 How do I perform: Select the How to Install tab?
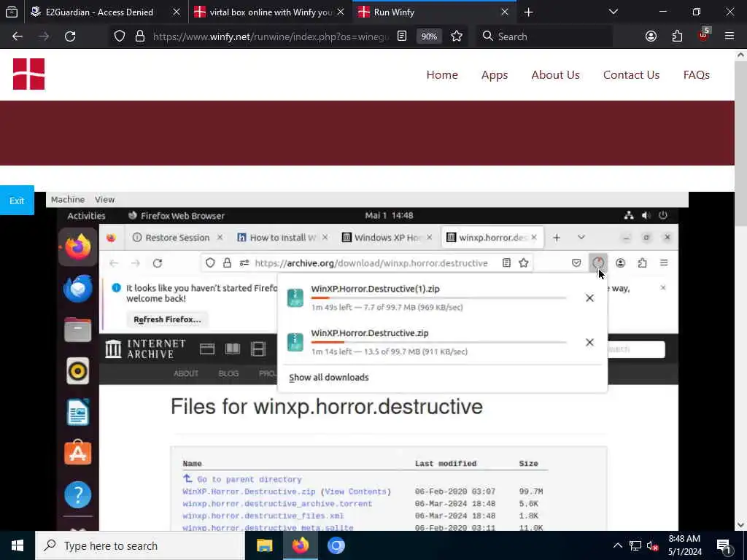(282, 237)
